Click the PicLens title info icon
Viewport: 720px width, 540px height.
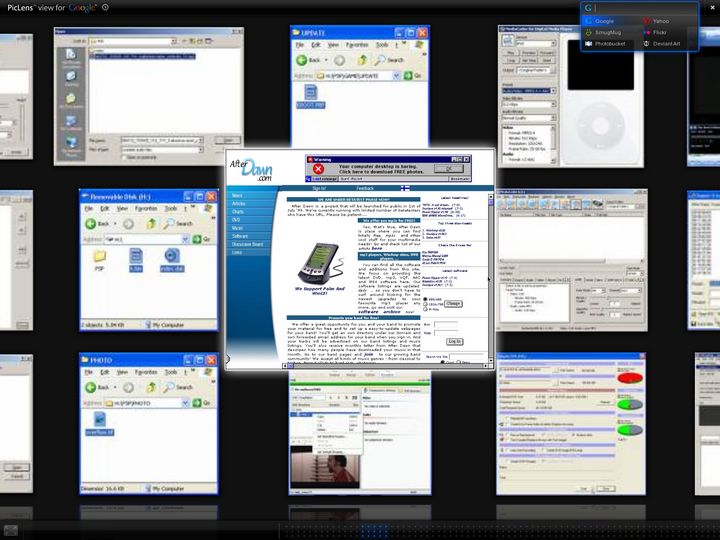tap(105, 7)
